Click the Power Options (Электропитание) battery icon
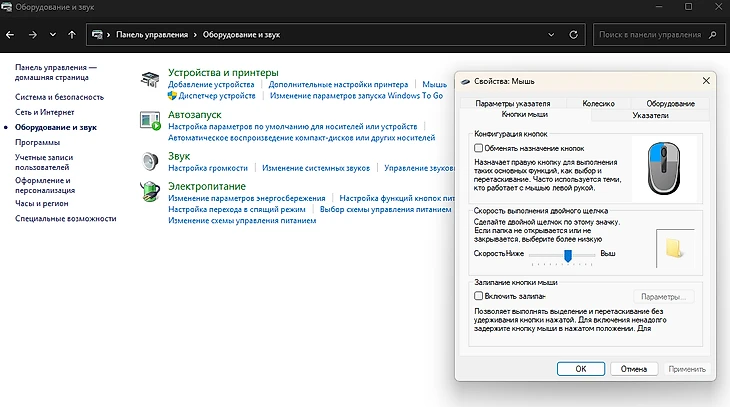 click(150, 190)
